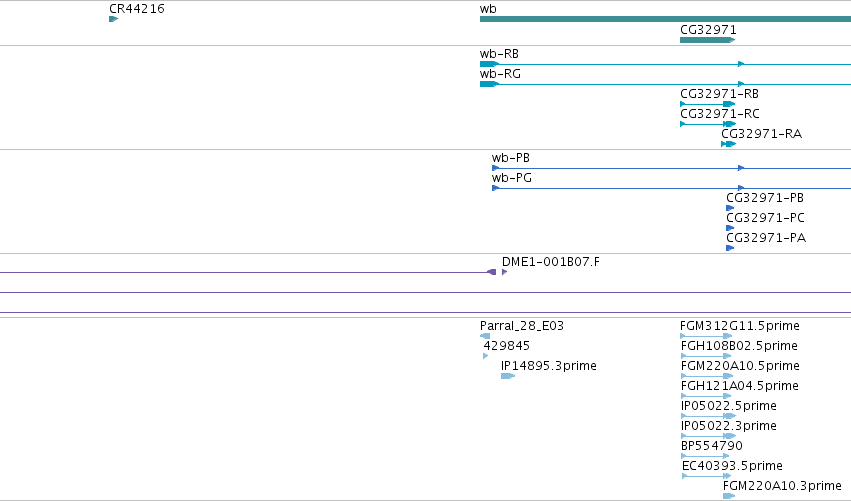Click the DME1-001B07.F label
The width and height of the screenshot is (851, 501).
click(x=551, y=262)
